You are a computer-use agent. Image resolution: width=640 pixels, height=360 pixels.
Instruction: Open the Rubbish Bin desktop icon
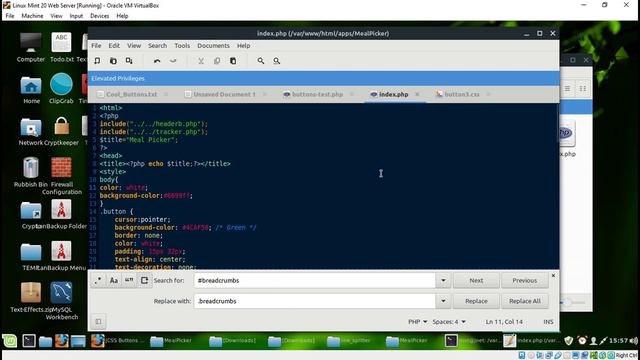tap(31, 173)
